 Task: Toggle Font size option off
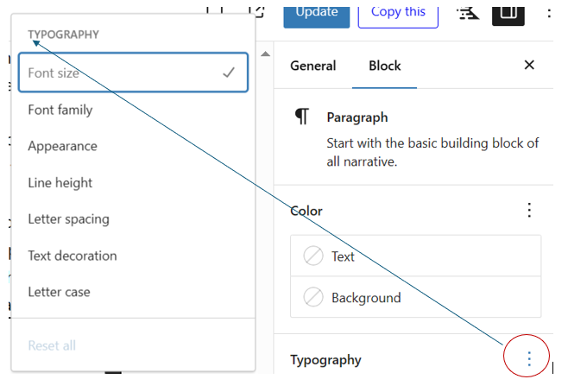tap(133, 73)
